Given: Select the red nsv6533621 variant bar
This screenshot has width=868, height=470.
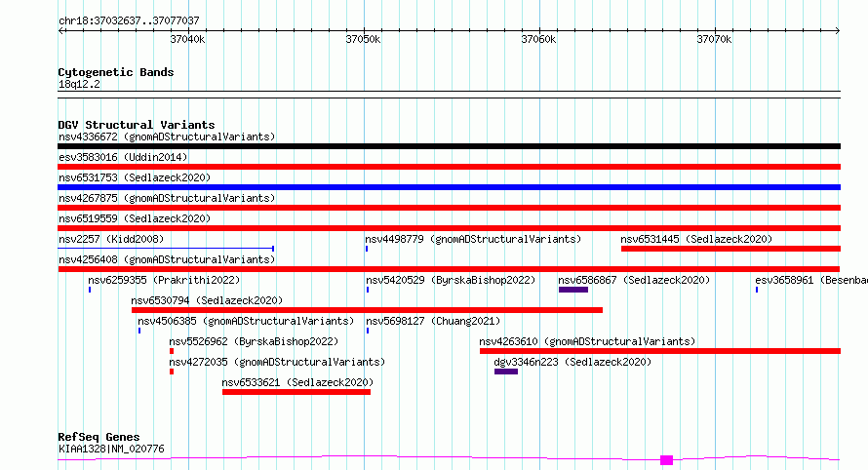Looking at the screenshot, I should 296,393.
